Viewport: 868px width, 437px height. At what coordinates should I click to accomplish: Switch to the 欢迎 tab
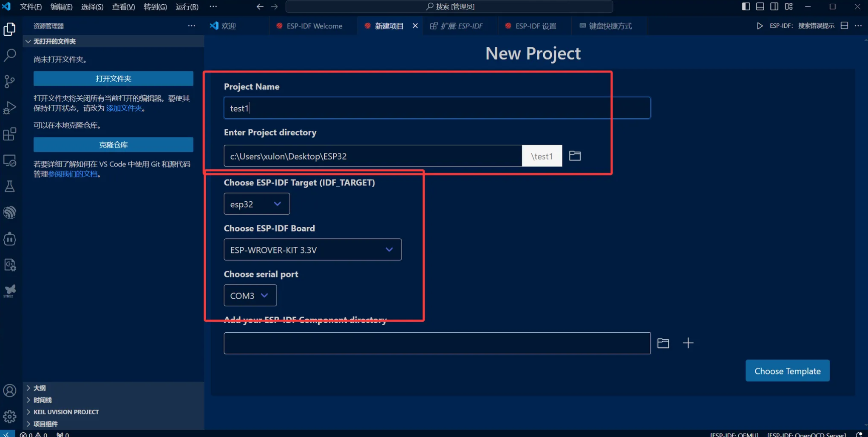[x=237, y=26]
